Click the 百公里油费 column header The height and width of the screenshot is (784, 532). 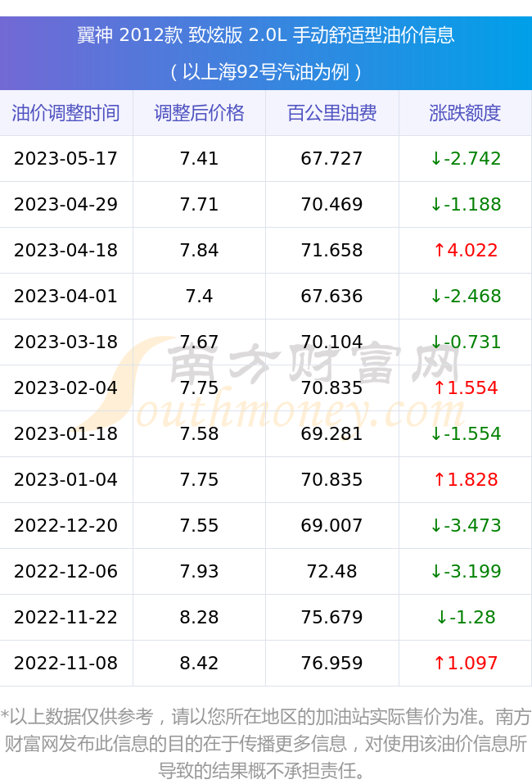point(332,113)
